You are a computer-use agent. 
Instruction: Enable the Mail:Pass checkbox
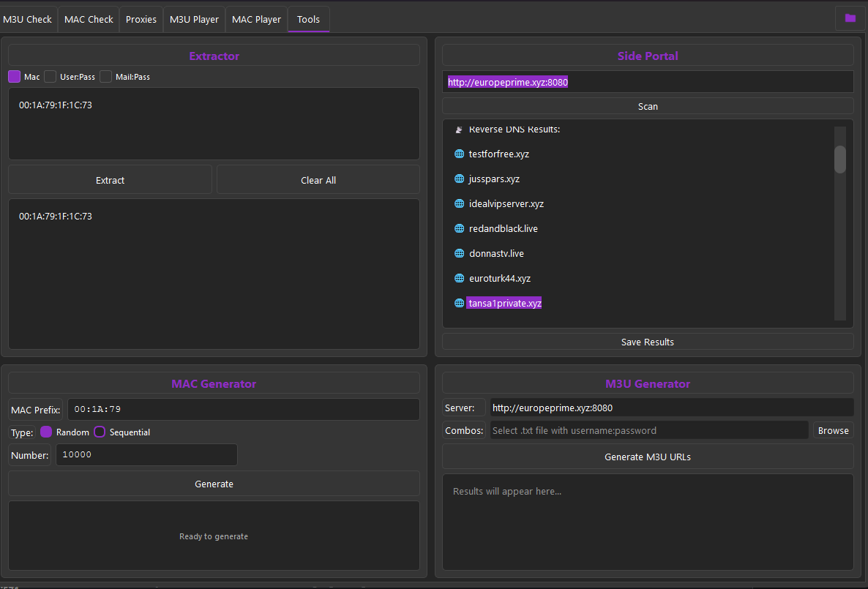pos(105,76)
